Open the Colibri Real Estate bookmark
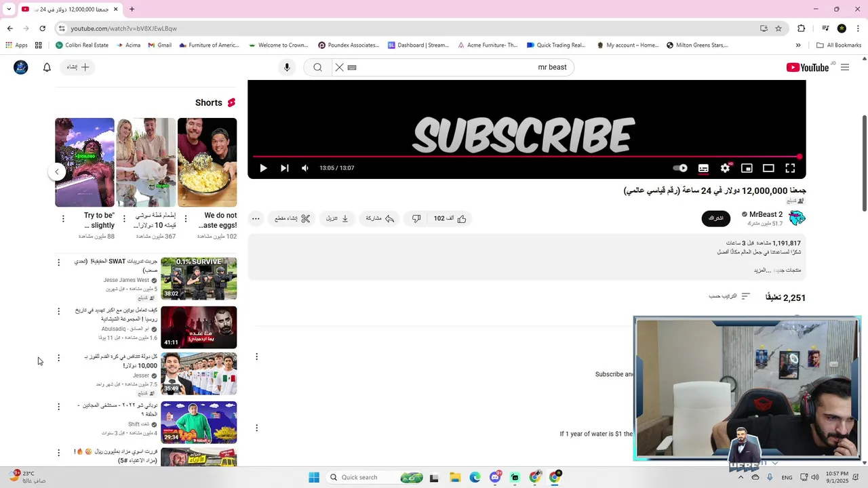Image resolution: width=868 pixels, height=488 pixels. point(82,45)
